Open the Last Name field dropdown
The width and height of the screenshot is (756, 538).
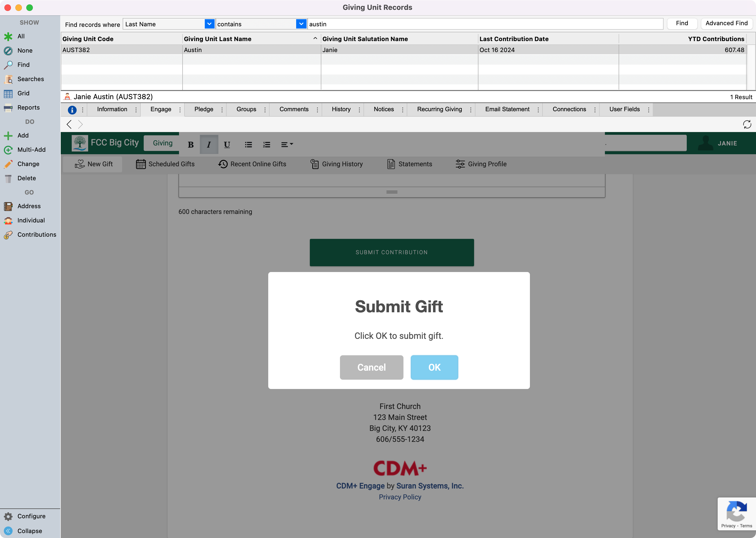(x=209, y=24)
